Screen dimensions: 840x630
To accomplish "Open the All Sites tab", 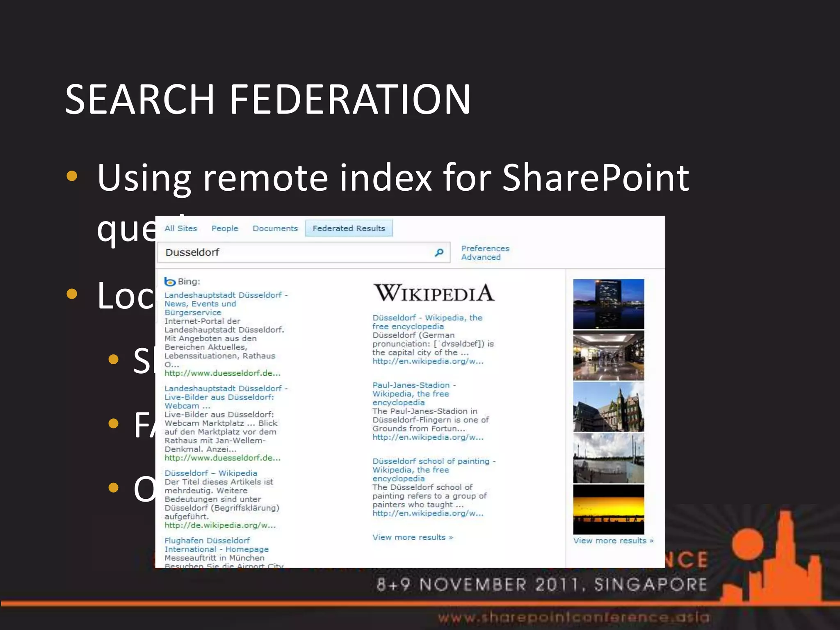I will click(x=181, y=228).
